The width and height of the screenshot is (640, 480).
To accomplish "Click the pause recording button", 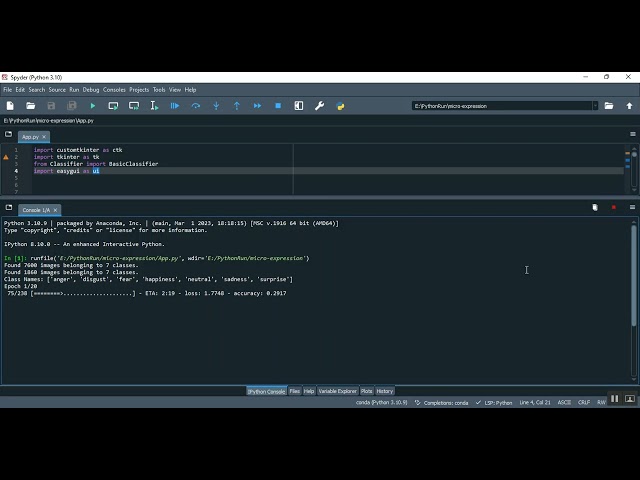I will click(x=615, y=399).
